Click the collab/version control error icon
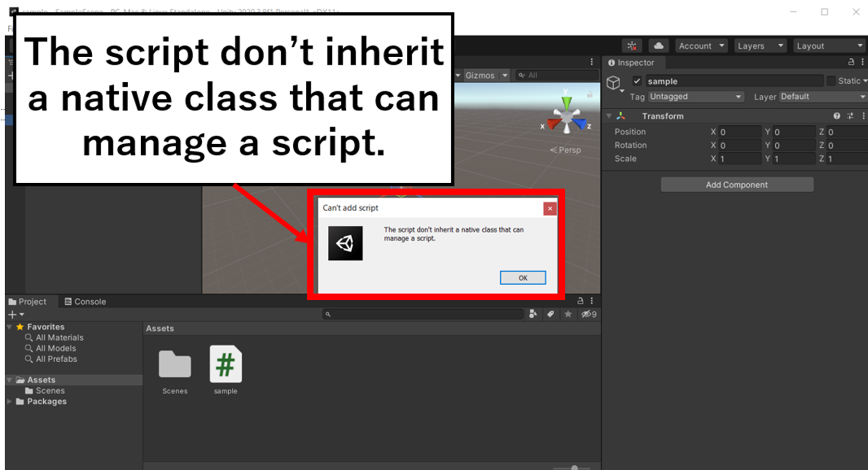The width and height of the screenshot is (868, 470). pos(632,46)
